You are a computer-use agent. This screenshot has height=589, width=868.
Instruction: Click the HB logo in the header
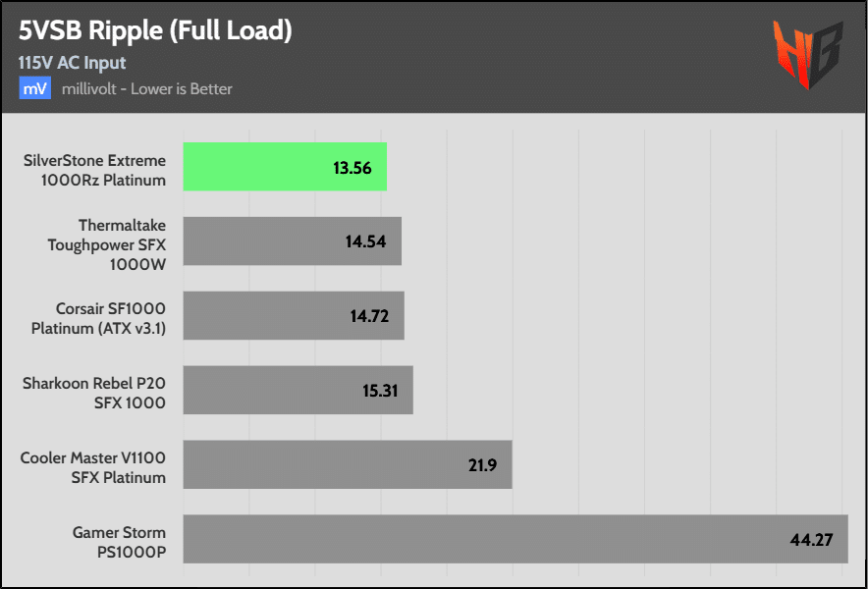tap(807, 54)
